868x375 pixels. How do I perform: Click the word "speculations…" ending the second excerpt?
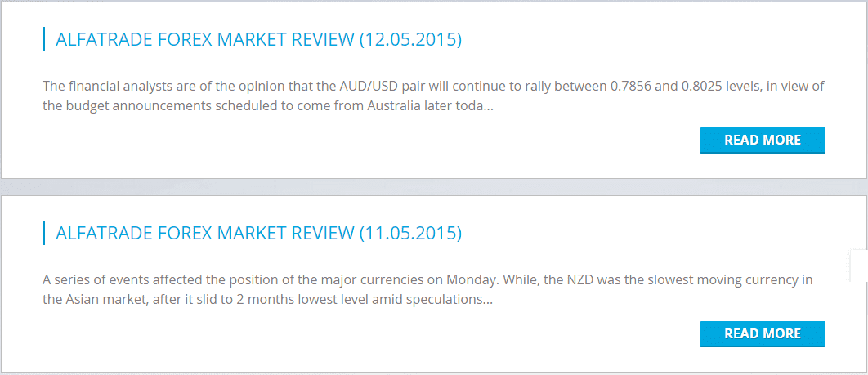click(452, 300)
